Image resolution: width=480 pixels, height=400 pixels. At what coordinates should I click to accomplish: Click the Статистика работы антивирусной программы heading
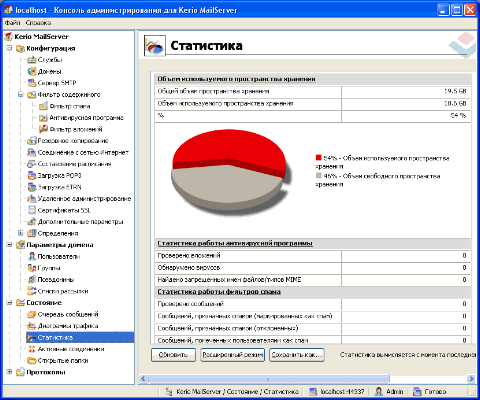coord(235,243)
